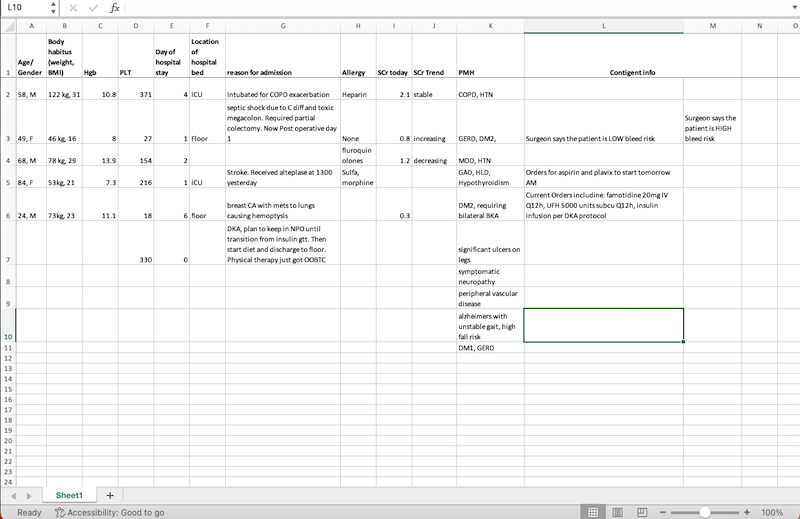The width and height of the screenshot is (800, 519).
Task: Open the insert function fx button
Action: point(115,8)
